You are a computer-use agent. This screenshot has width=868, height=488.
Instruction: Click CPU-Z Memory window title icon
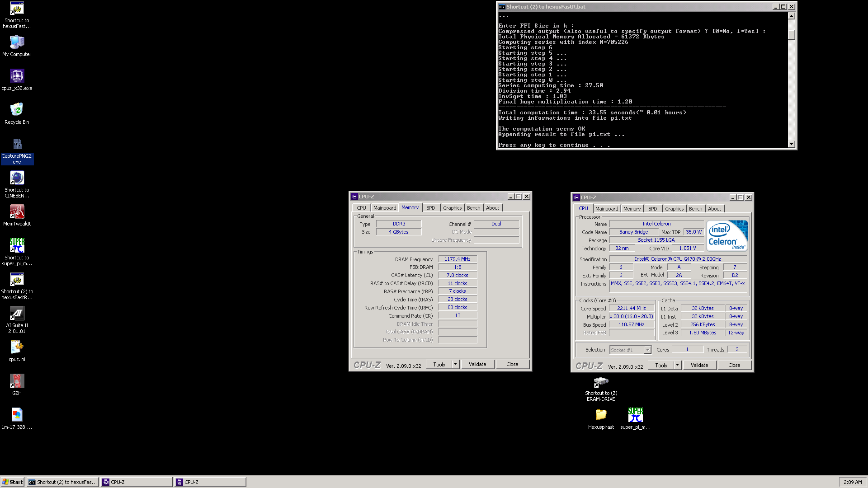pos(354,197)
